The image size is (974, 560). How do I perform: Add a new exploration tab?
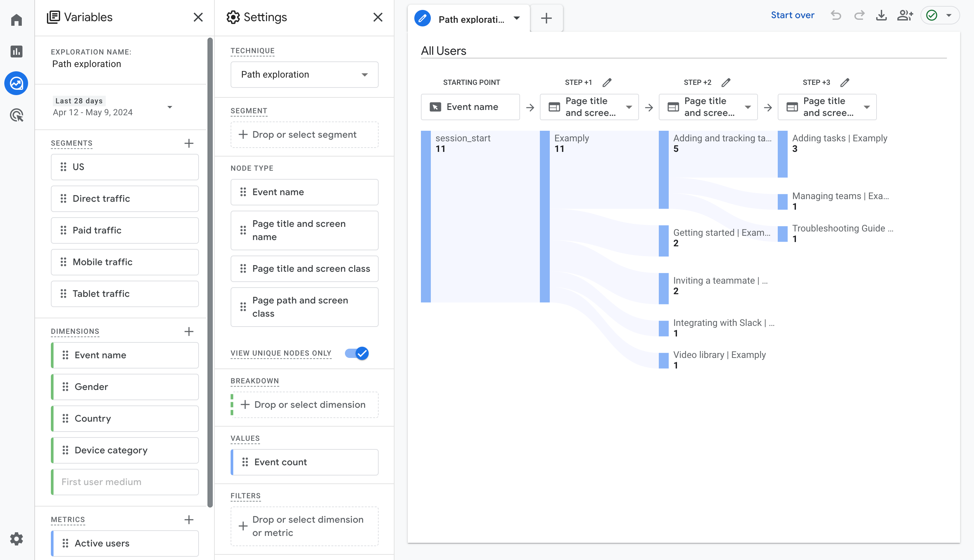coord(546,18)
